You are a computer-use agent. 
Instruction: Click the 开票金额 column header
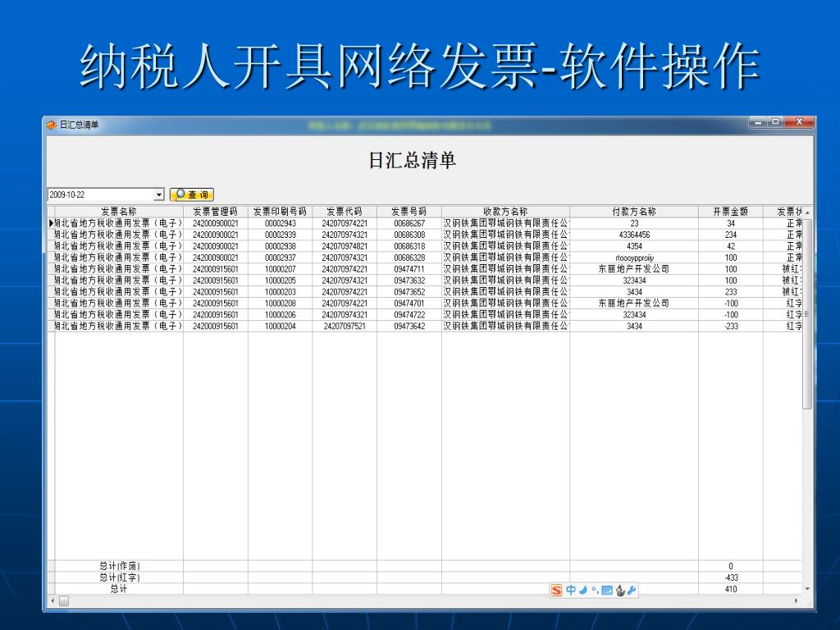click(x=731, y=211)
